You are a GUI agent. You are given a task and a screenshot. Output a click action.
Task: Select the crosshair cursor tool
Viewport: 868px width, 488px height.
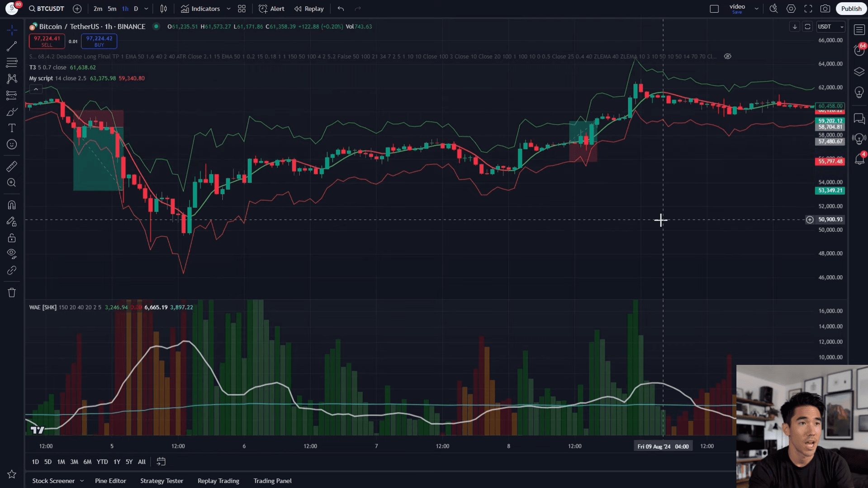coord(12,30)
